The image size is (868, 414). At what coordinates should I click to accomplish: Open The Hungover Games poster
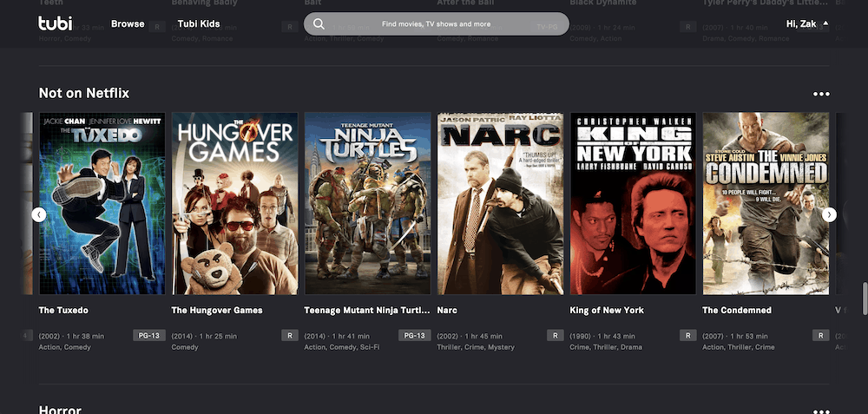click(234, 204)
